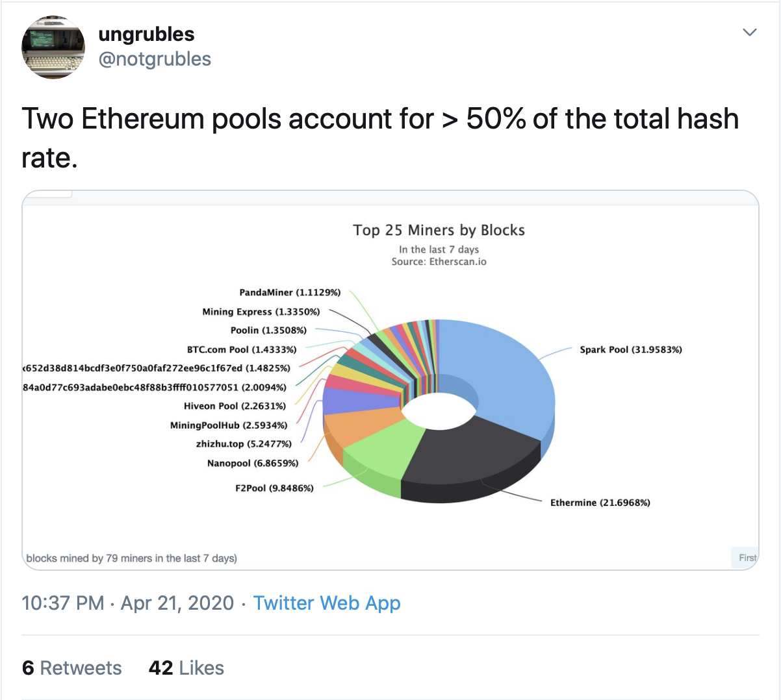Viewport: 781px width, 700px height.
Task: Click the F2Pool (9.8486%) label
Action: (x=274, y=488)
